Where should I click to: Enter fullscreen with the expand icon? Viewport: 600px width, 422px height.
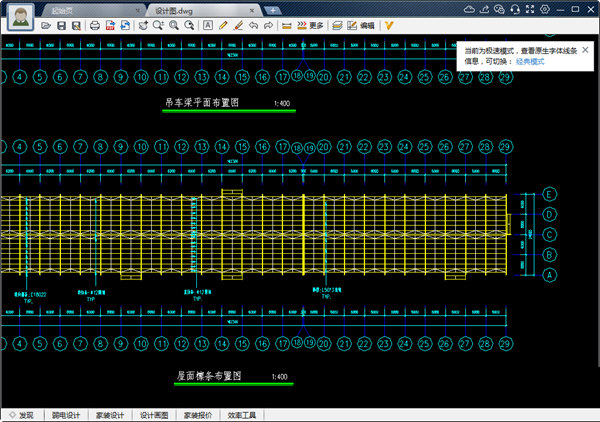529,8
